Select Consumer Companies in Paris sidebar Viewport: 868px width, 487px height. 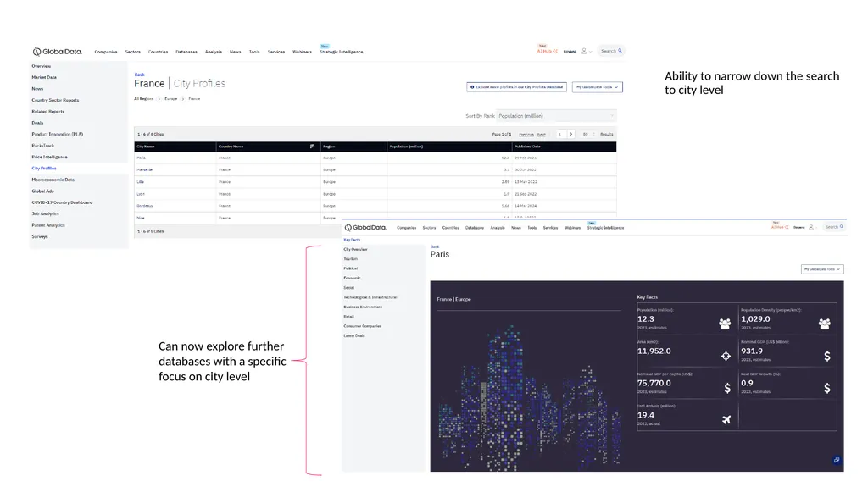(x=363, y=326)
